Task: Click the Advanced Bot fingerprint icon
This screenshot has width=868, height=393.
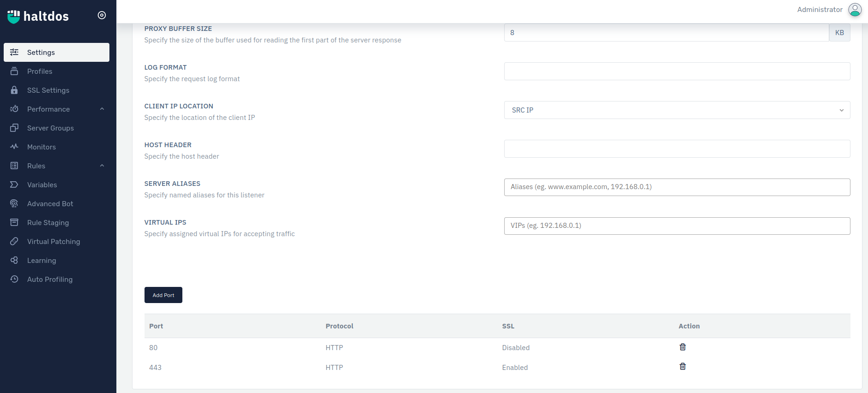Action: click(14, 203)
